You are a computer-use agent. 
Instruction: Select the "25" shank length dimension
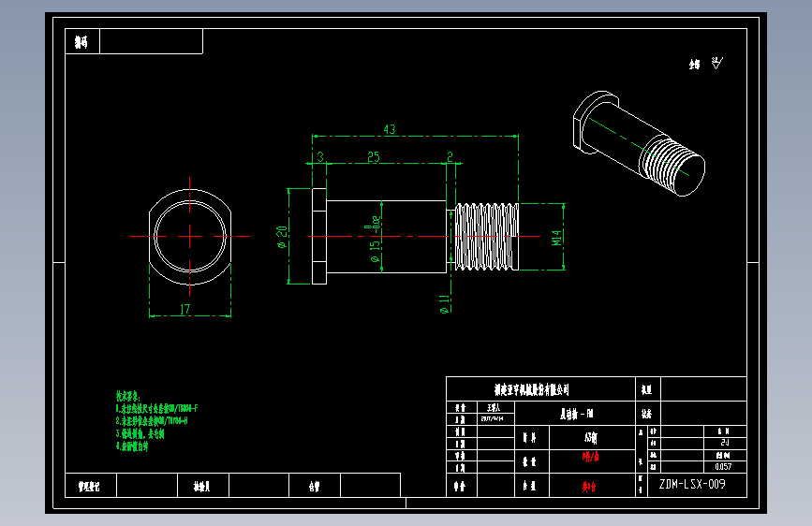tap(374, 157)
